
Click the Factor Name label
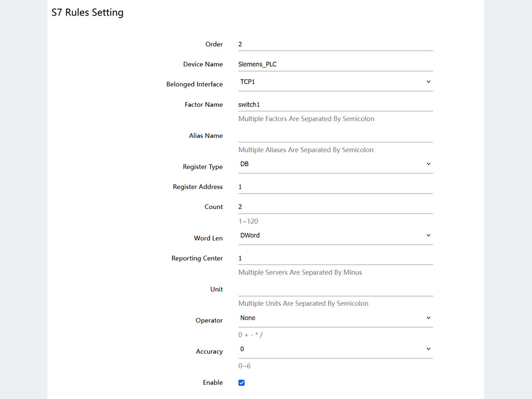[204, 105]
